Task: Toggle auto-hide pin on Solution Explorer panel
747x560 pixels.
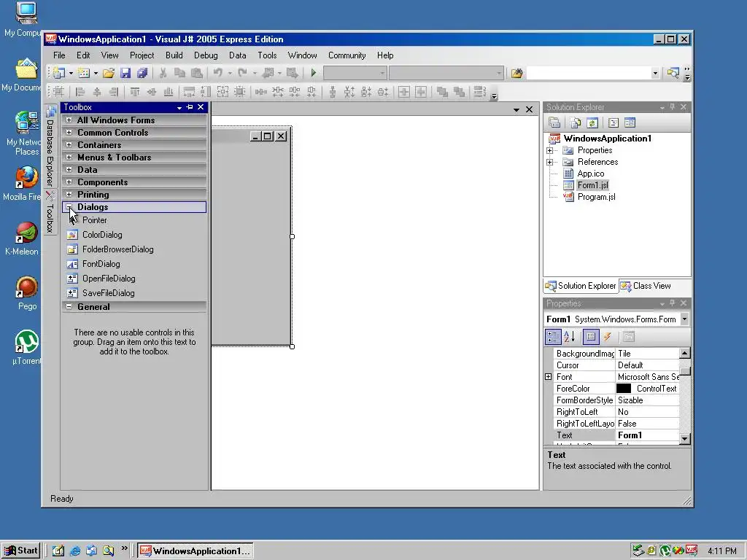Action: click(x=672, y=107)
